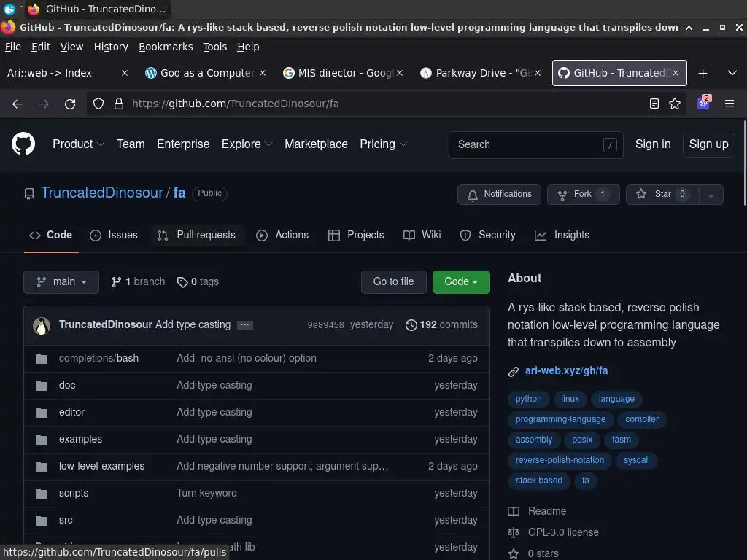747x560 pixels.
Task: Open the Explore dropdown menu
Action: pos(247,144)
